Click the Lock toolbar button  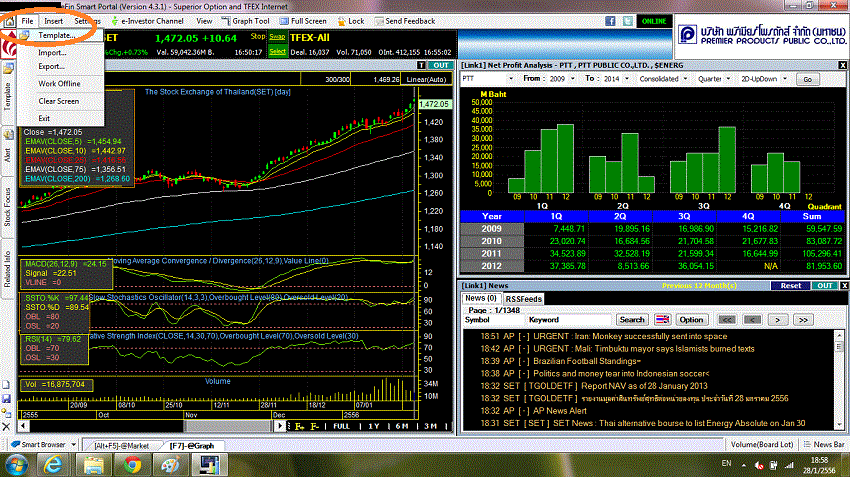(x=351, y=21)
